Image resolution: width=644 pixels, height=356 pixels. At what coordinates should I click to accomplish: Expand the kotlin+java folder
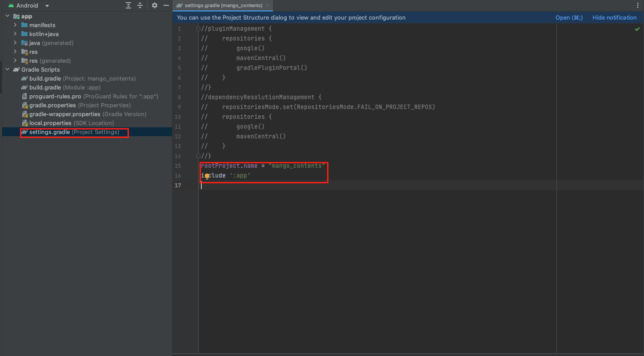click(x=15, y=34)
